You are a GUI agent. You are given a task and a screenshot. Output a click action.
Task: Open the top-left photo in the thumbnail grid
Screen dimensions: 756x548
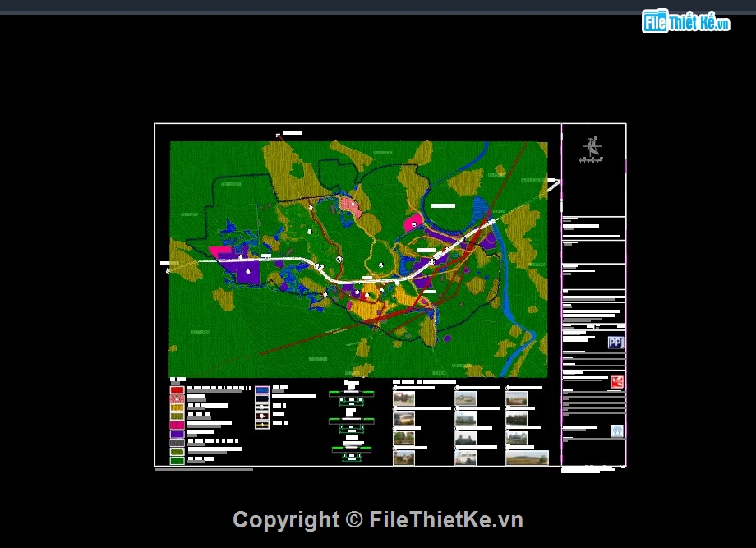click(403, 399)
